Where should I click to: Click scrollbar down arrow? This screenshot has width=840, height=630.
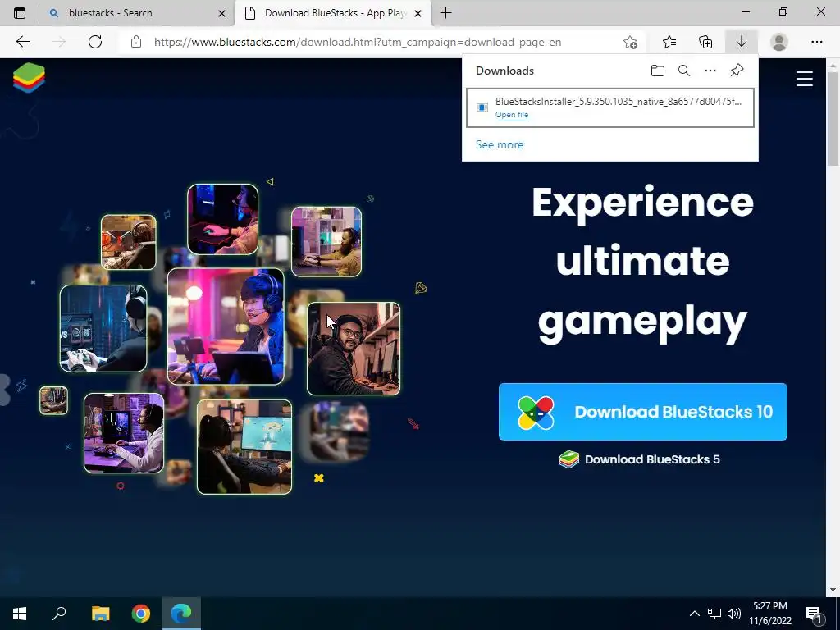pyautogui.click(x=833, y=590)
